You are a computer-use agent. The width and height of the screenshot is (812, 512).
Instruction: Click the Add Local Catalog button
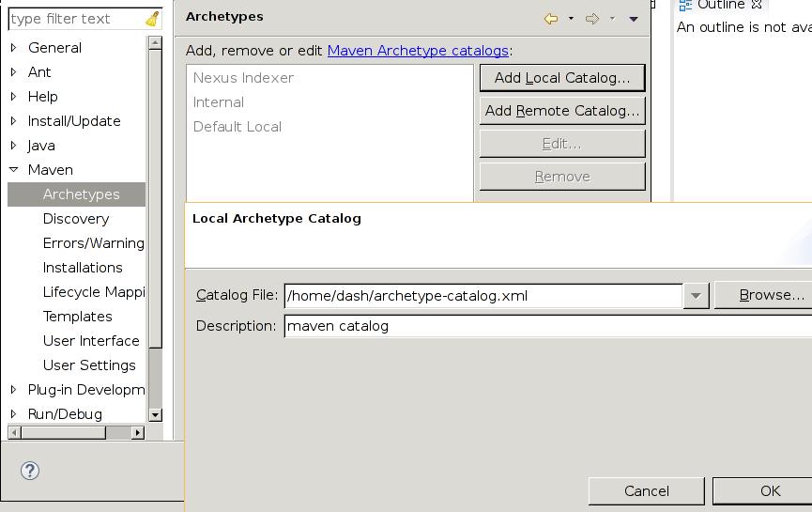click(561, 78)
